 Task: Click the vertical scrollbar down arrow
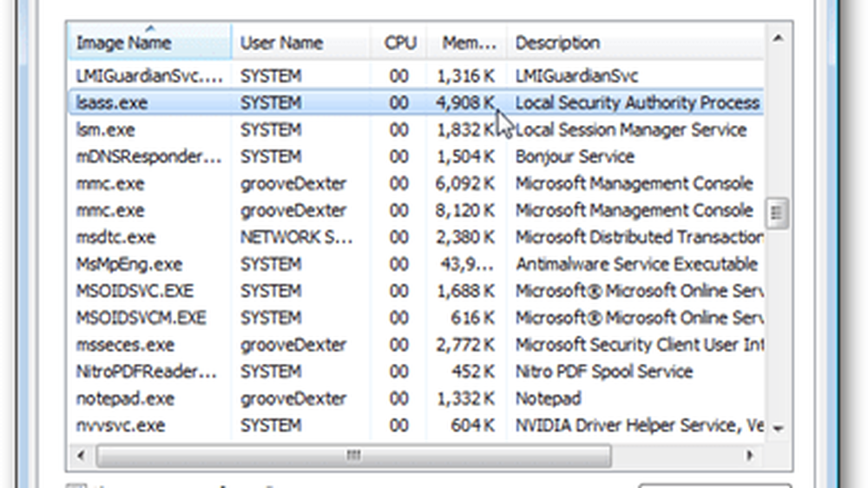[778, 428]
